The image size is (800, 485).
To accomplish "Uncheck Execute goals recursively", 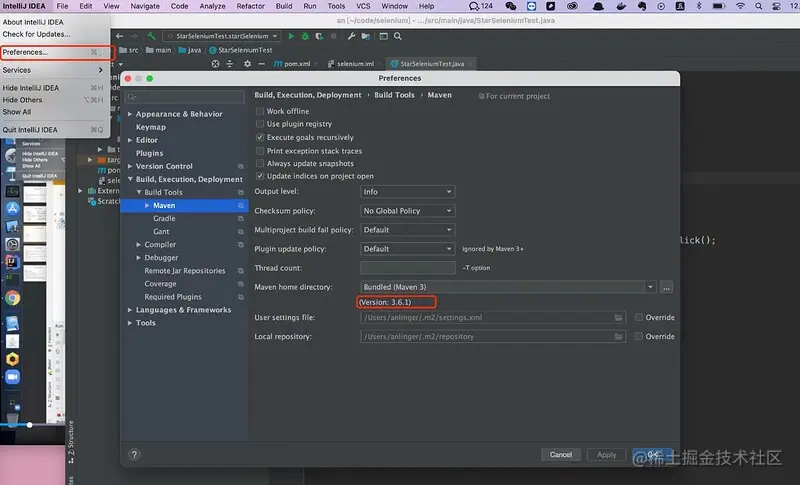I will [x=260, y=137].
